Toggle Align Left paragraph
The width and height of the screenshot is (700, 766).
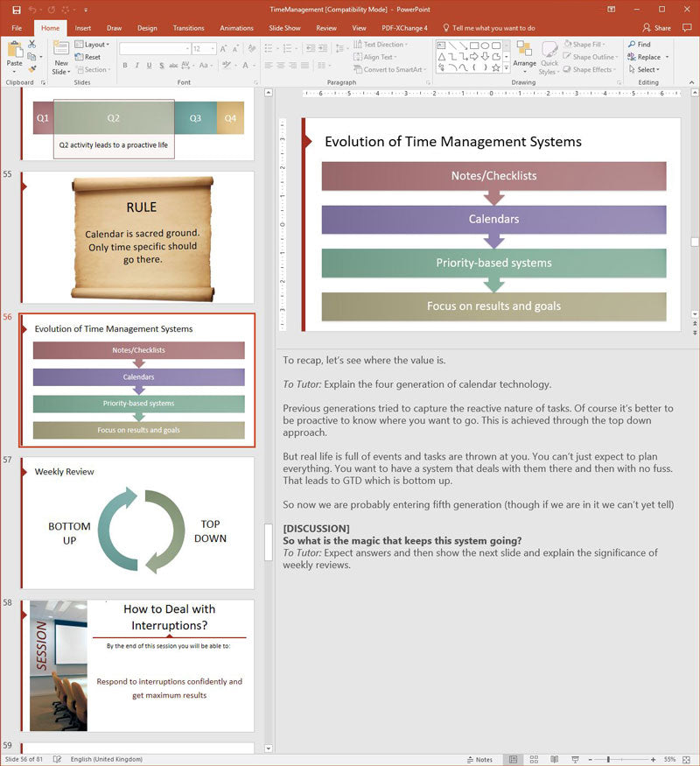269,65
